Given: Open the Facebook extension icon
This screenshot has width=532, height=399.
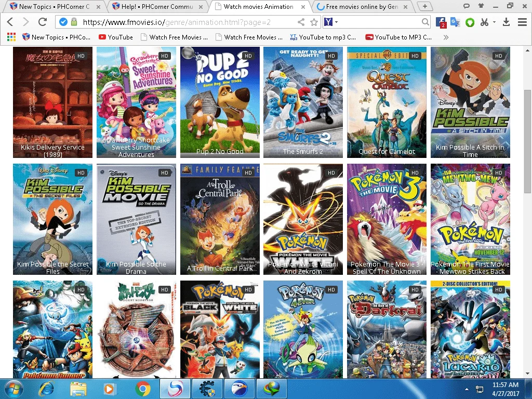Looking at the screenshot, I should pyautogui.click(x=441, y=22).
